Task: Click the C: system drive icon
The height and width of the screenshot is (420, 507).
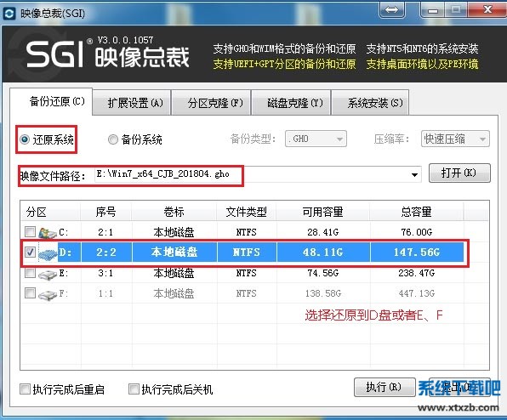Action: tap(48, 232)
